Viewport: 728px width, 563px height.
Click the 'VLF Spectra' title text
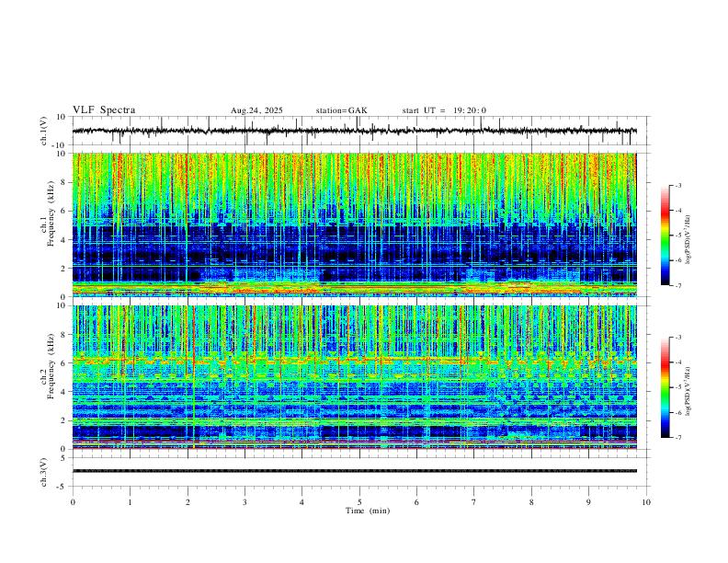[104, 110]
